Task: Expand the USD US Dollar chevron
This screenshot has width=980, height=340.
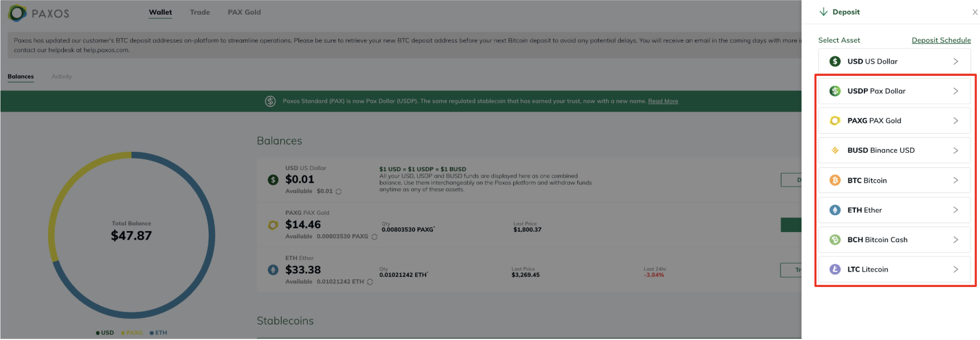Action: pyautogui.click(x=955, y=61)
